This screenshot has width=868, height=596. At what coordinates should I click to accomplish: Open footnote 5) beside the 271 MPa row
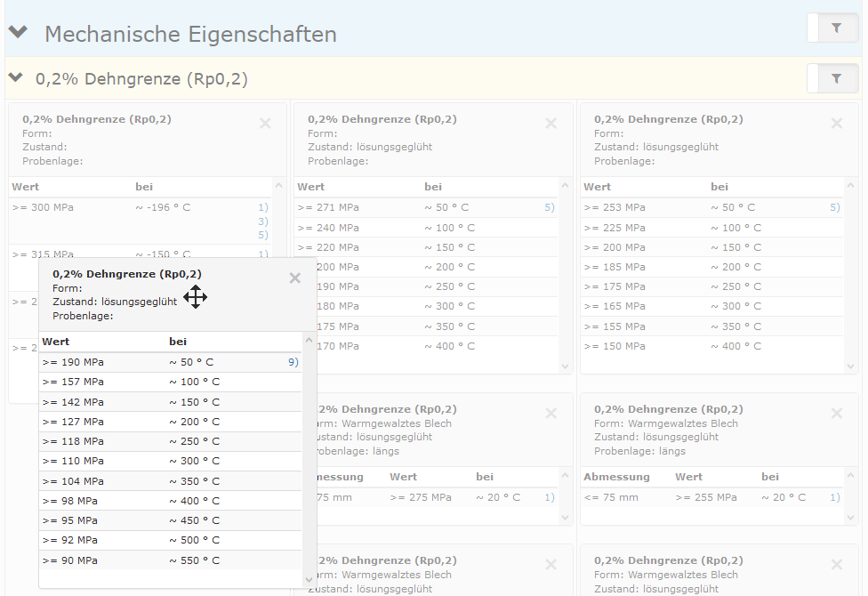[550, 207]
